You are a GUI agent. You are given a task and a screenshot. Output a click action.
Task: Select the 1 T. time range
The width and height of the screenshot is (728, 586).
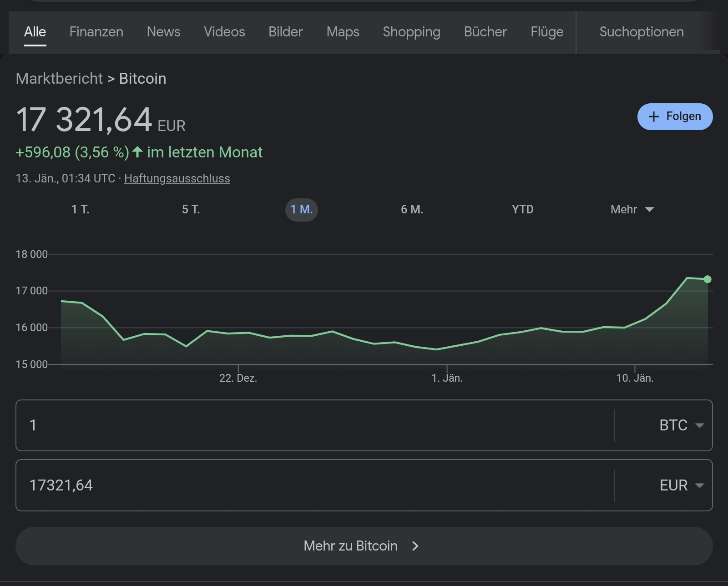coord(80,209)
